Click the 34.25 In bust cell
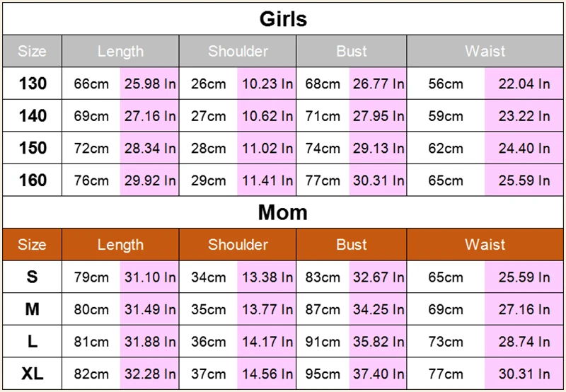The height and width of the screenshot is (392, 566). pos(378,309)
